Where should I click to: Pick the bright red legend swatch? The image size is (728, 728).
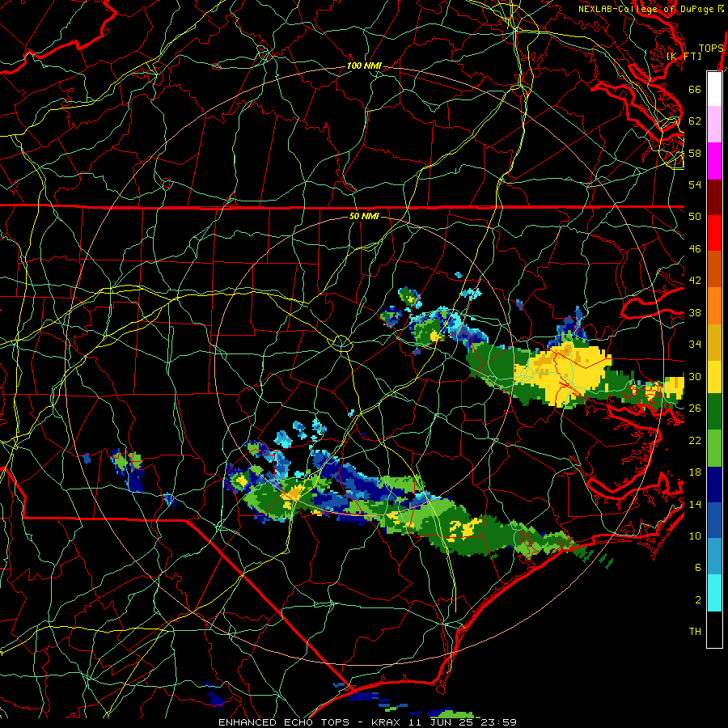[x=714, y=233]
